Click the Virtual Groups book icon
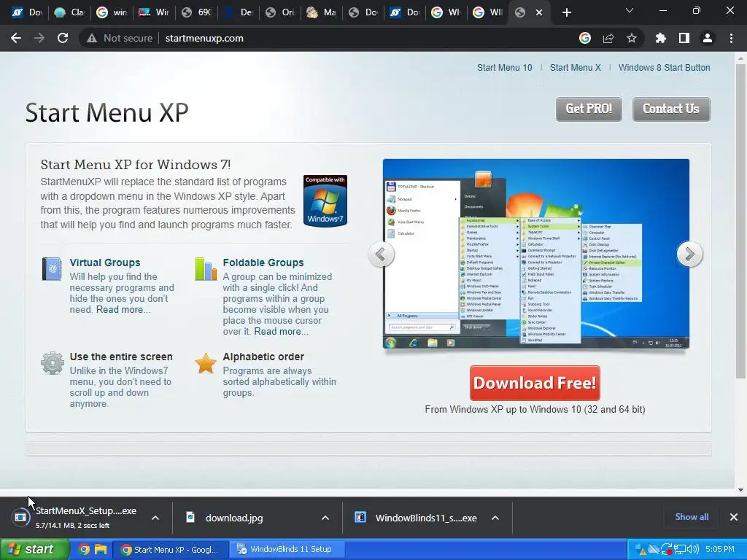The width and height of the screenshot is (747, 560). [52, 268]
